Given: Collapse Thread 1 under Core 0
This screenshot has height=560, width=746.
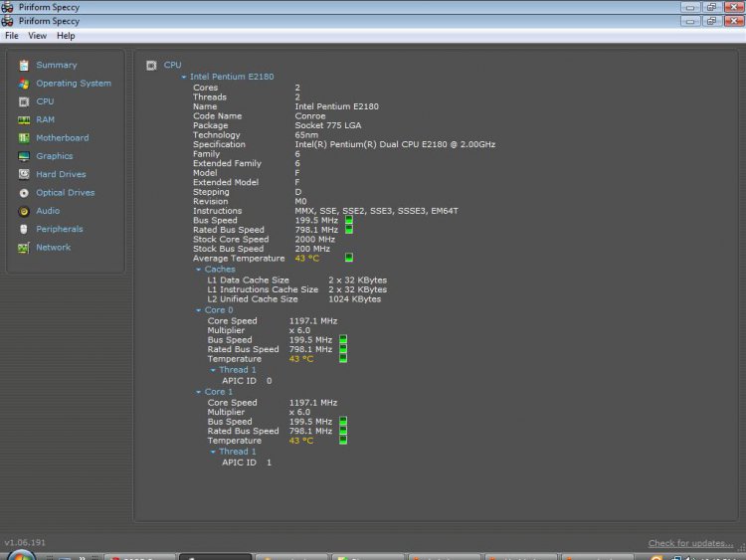Looking at the screenshot, I should point(213,370).
